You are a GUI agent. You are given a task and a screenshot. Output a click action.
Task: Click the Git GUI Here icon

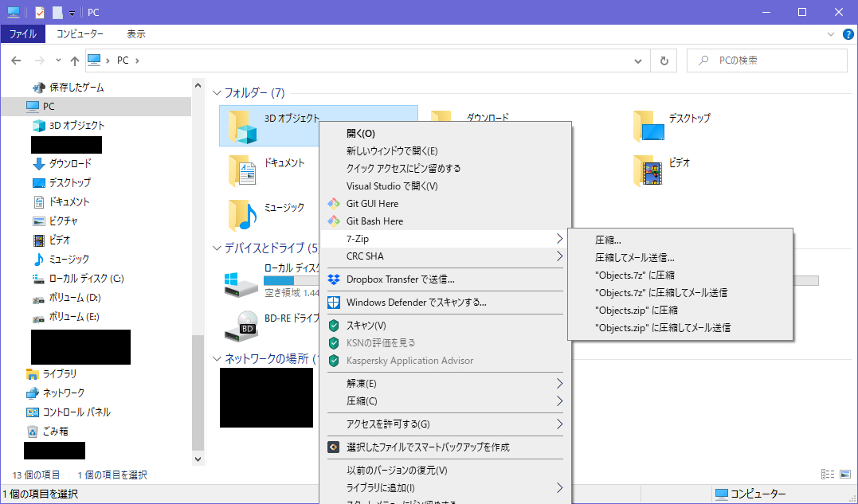point(334,204)
